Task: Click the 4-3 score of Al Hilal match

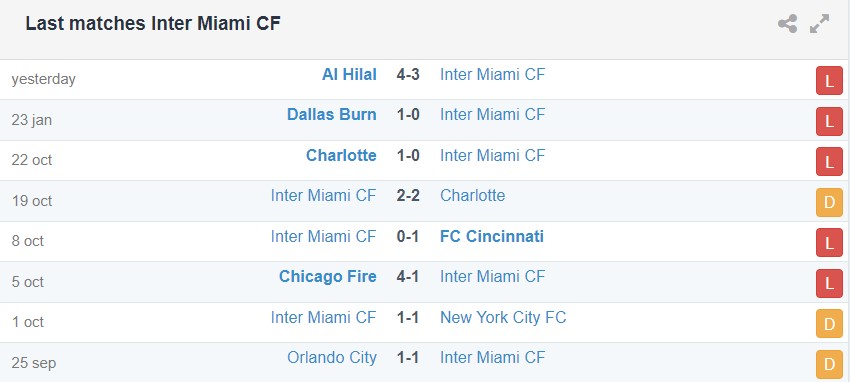Action: (408, 74)
